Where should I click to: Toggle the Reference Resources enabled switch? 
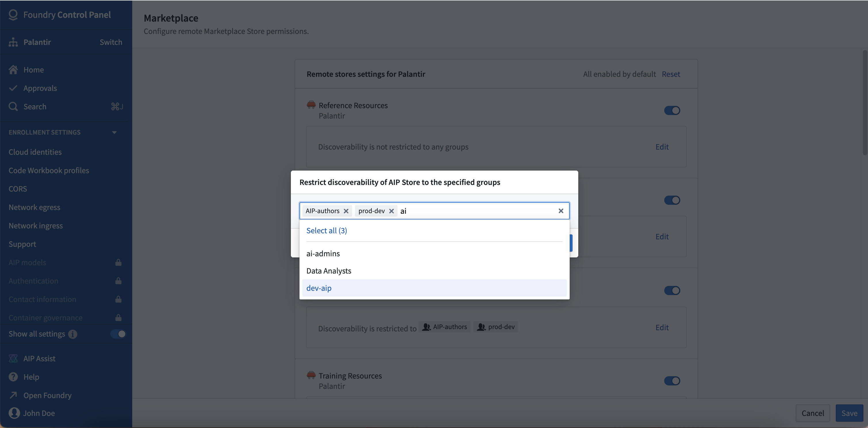672,110
